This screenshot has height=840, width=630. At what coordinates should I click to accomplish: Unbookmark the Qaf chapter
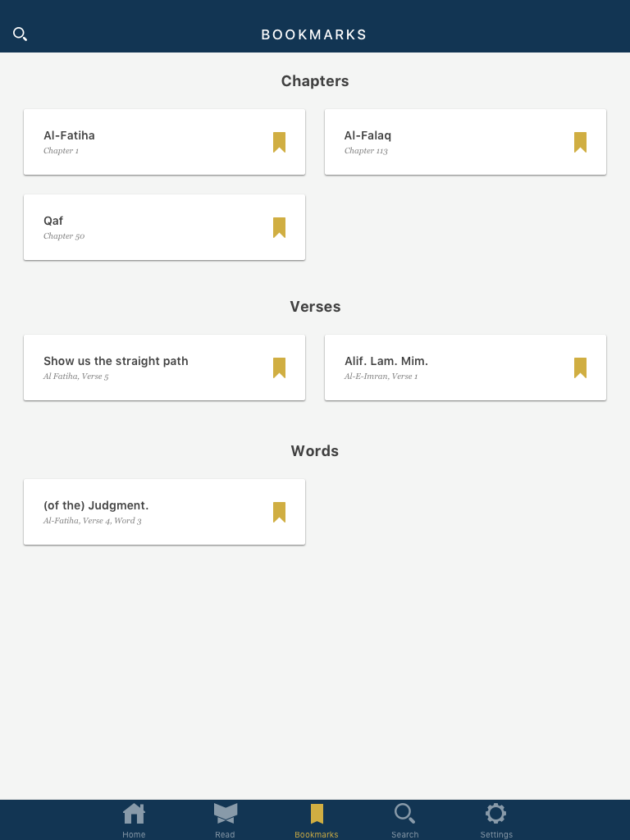279,228
